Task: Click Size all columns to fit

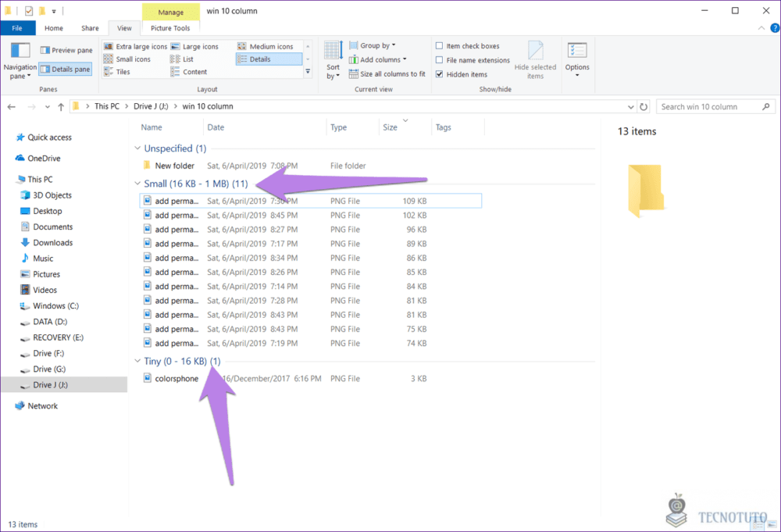Action: (387, 73)
